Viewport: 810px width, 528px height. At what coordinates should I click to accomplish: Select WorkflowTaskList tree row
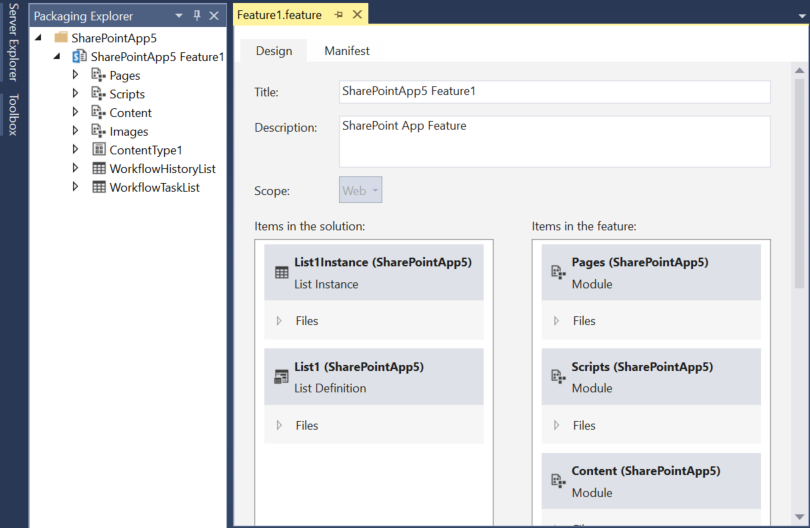[154, 188]
